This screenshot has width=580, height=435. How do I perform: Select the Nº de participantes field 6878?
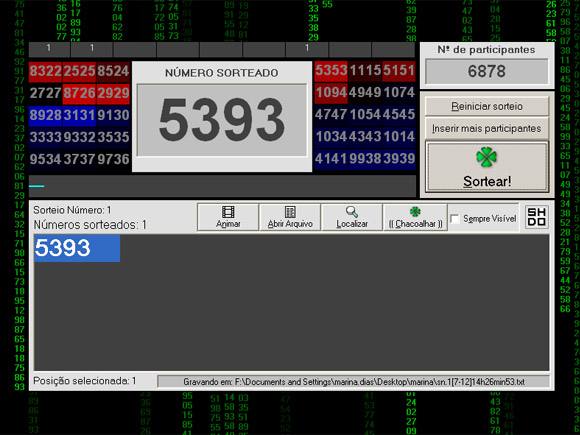click(x=486, y=71)
